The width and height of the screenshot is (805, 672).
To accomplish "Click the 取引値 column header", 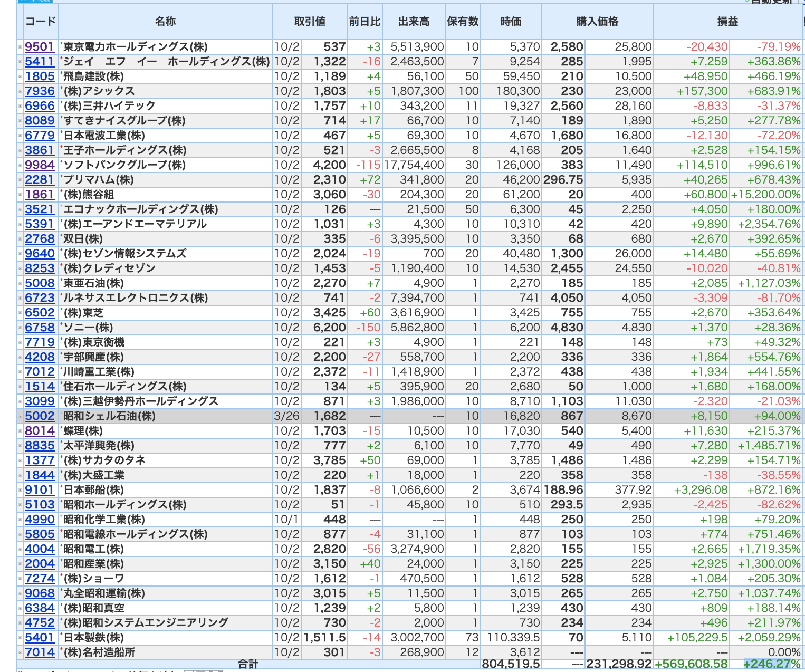I will 310,22.
